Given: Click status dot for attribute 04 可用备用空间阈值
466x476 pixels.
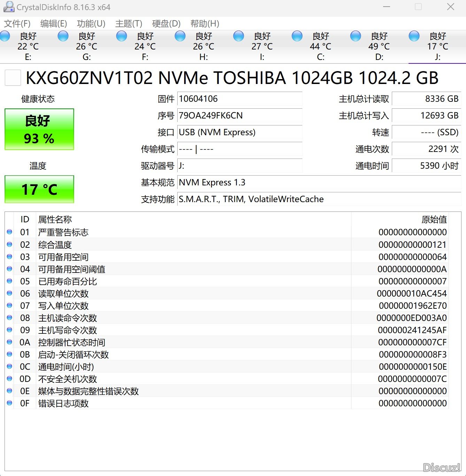Looking at the screenshot, I should point(9,269).
